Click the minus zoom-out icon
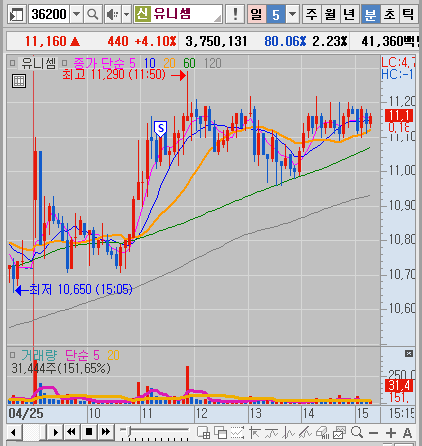Screen dimensions: 422x446 click(x=374, y=433)
